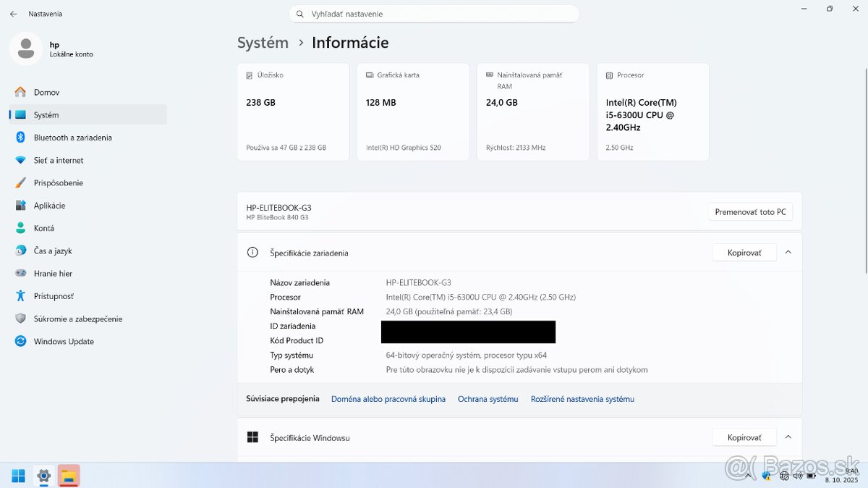Open Doména alebo pracovná skupina link

tap(388, 399)
